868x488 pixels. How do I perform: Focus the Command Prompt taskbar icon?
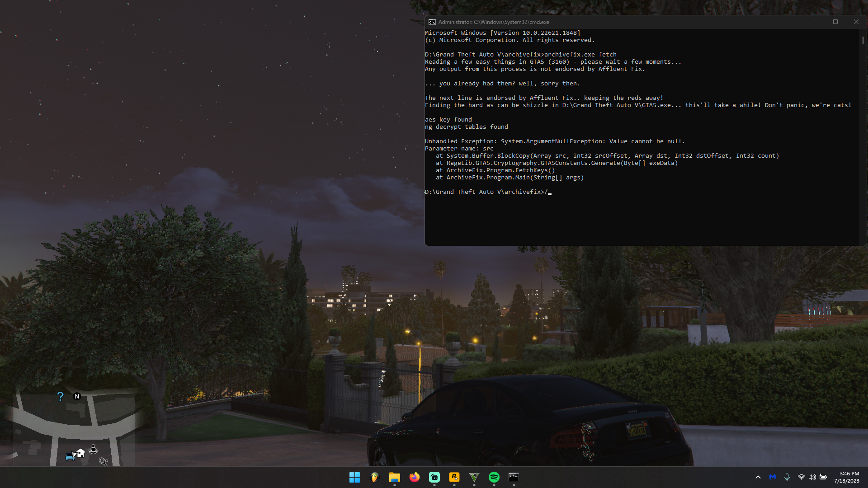tap(514, 477)
